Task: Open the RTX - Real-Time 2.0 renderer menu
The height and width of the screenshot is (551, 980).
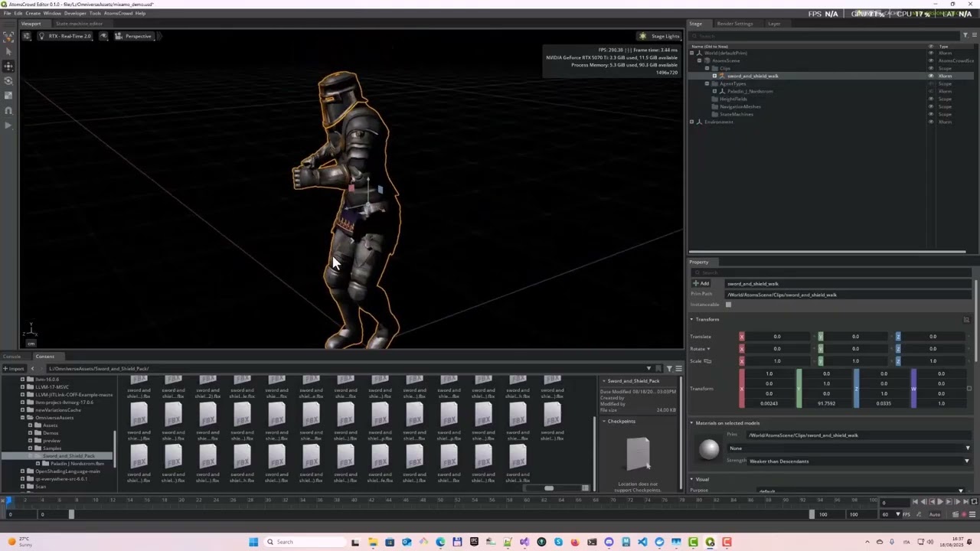Action: (x=66, y=36)
